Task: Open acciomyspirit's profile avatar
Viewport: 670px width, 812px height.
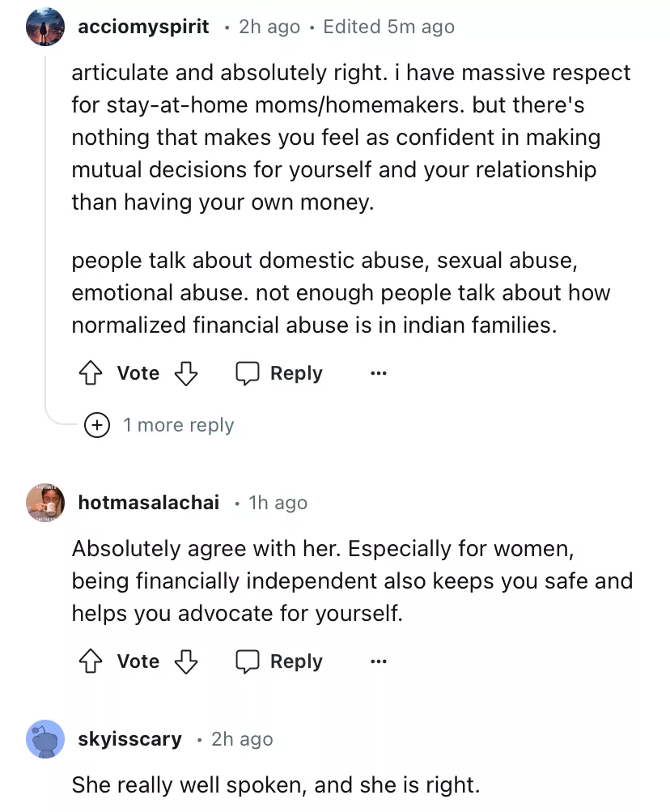Action: click(45, 27)
